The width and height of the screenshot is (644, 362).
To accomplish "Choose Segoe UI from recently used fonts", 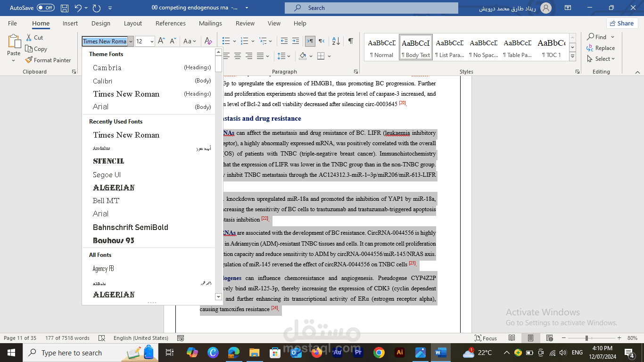I will tap(149, 174).
